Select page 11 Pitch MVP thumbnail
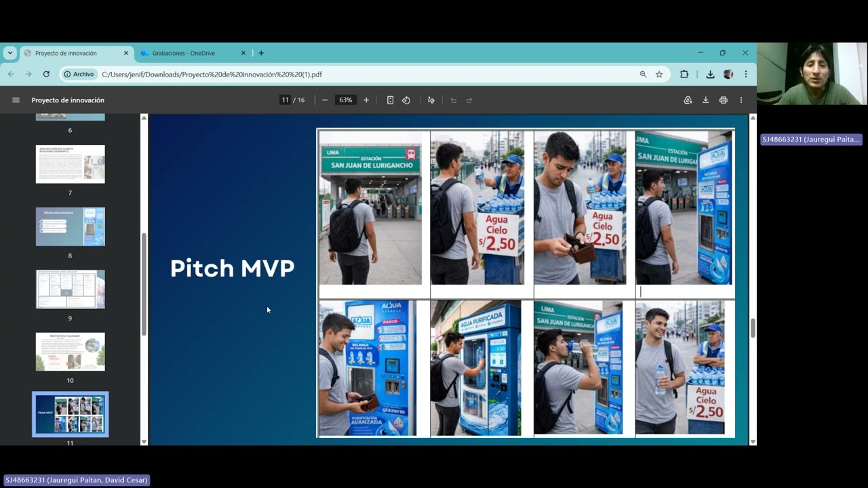Image resolution: width=868 pixels, height=488 pixels. (71, 414)
